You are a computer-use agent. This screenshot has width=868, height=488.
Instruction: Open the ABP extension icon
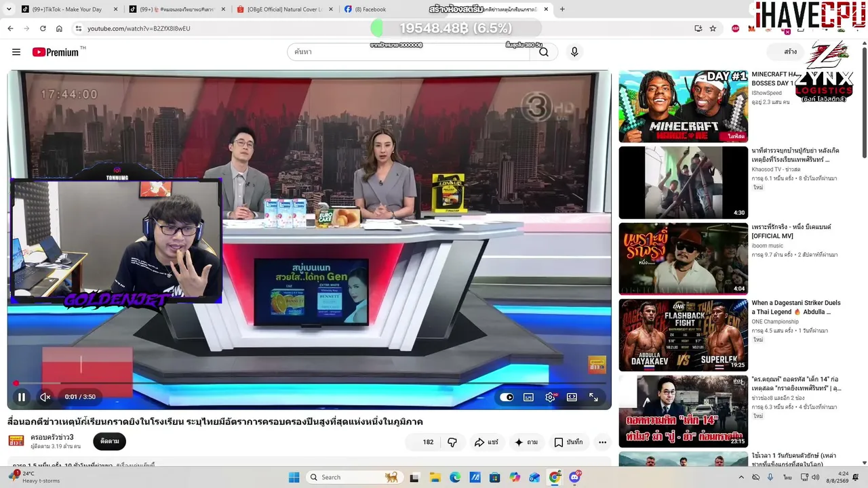(736, 28)
